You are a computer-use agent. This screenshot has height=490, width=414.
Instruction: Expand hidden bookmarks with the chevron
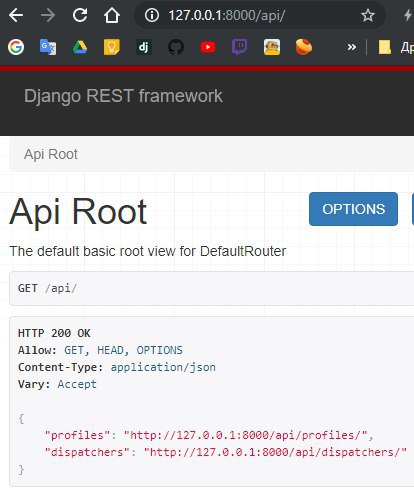[351, 47]
